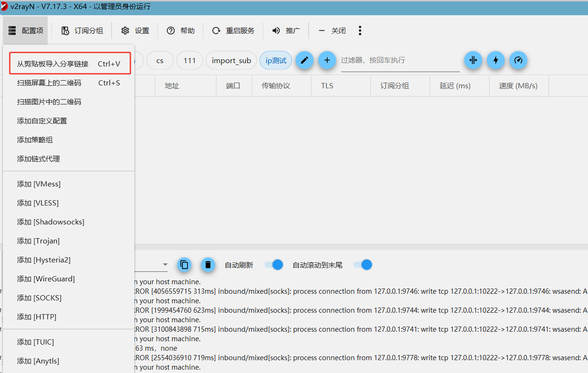Screen dimensions: 588x373
Task: Click the plus add subscription icon
Action: tap(327, 60)
